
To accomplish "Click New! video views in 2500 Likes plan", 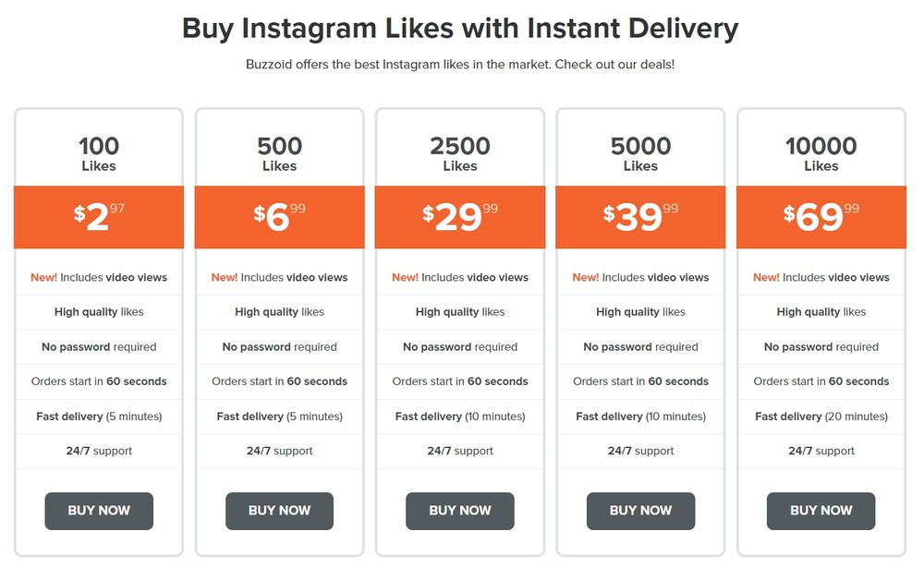I will [459, 277].
